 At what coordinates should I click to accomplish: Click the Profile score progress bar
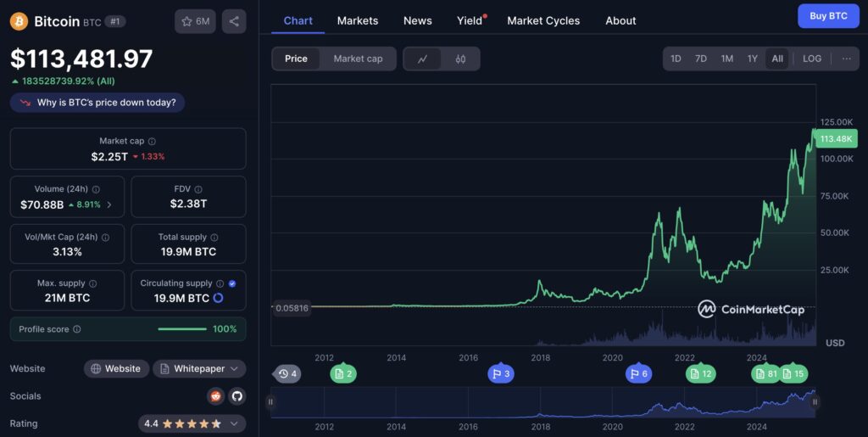182,329
